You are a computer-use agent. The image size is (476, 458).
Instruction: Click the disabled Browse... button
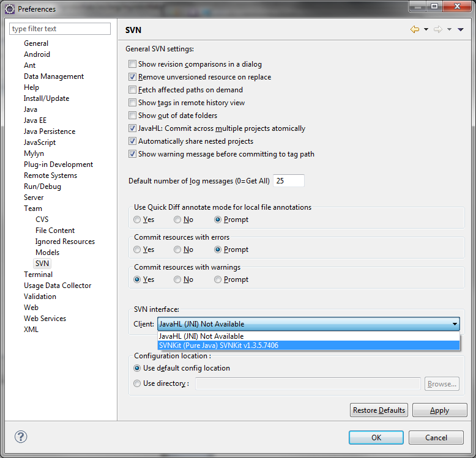(442, 383)
